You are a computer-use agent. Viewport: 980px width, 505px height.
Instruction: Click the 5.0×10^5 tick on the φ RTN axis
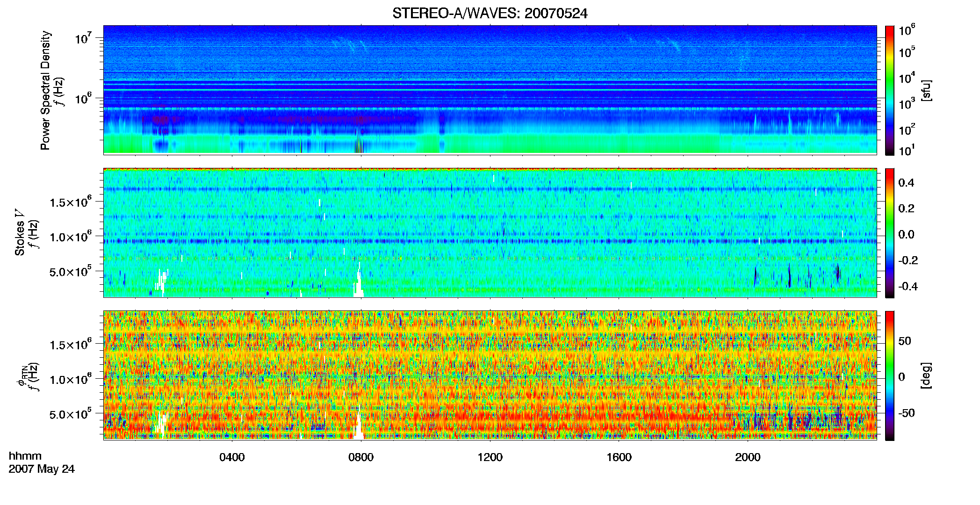tap(70, 414)
